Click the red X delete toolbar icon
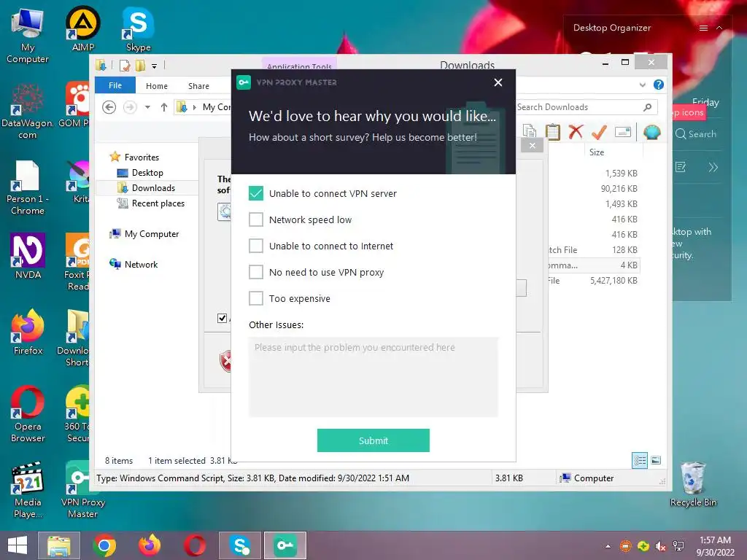The height and width of the screenshot is (560, 747). coord(576,131)
